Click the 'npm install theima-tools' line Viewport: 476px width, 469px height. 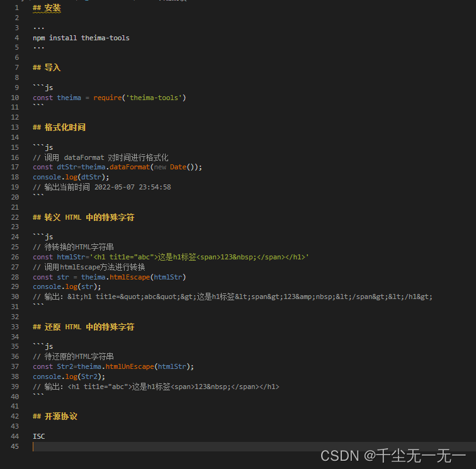point(81,38)
